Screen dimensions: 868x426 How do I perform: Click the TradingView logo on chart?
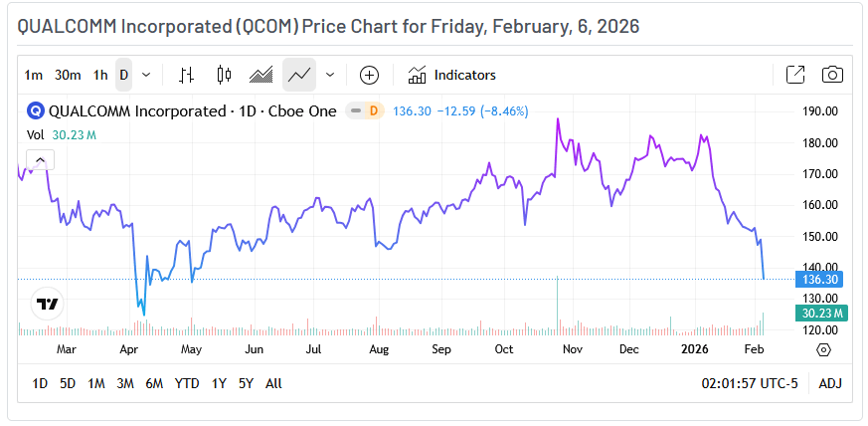coord(47,304)
